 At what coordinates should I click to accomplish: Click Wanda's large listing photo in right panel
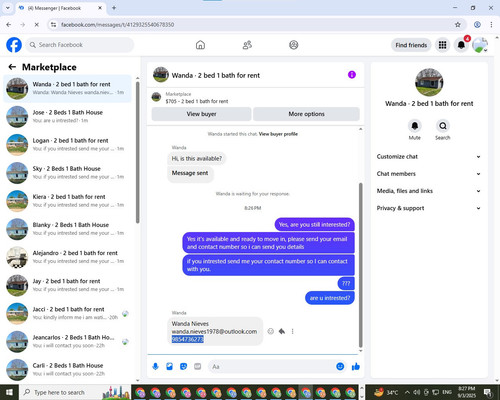click(x=429, y=82)
